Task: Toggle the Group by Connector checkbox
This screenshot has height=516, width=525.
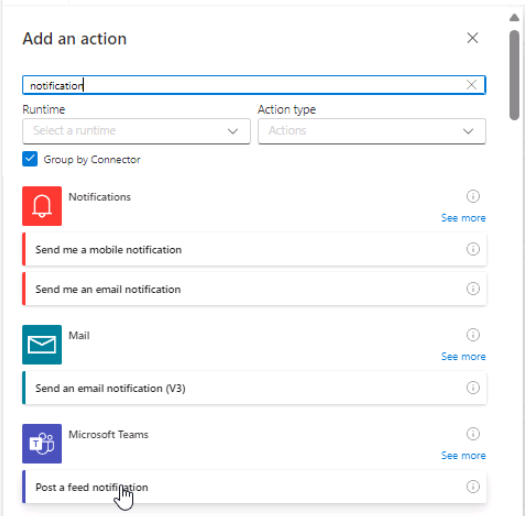Action: point(30,159)
